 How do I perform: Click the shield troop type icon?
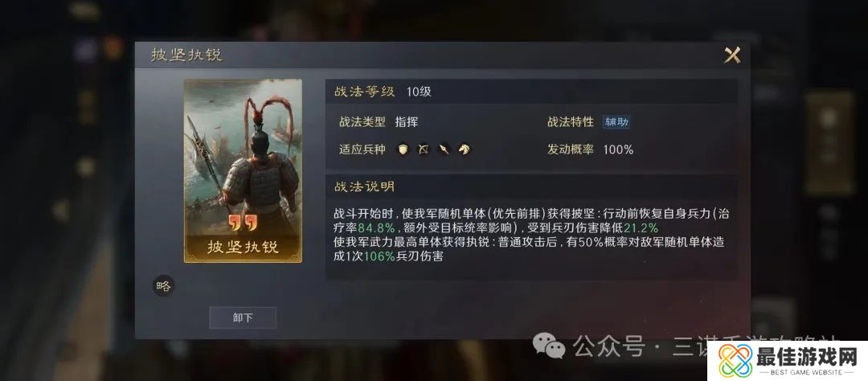(403, 149)
